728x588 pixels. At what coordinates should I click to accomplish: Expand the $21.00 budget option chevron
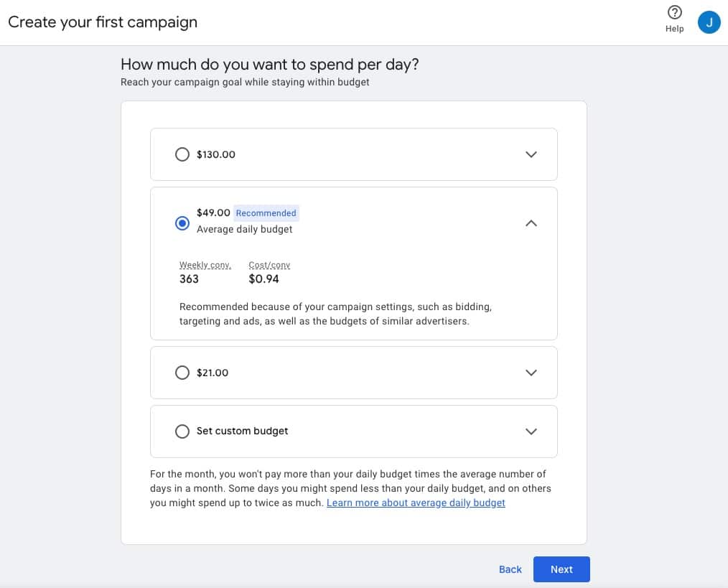(x=531, y=373)
